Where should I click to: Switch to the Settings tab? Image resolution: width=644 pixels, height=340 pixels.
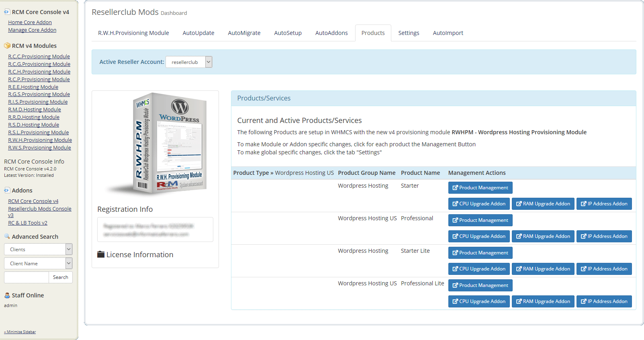[409, 33]
